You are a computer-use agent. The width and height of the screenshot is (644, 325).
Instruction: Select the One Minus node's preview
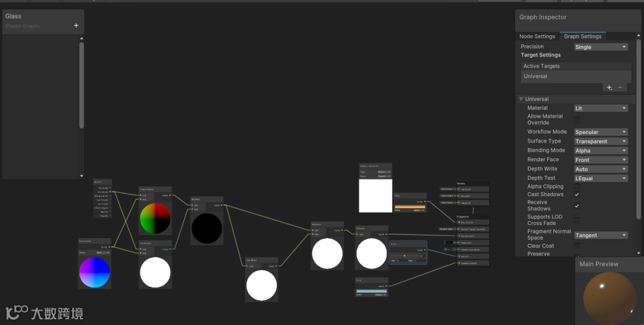point(262,285)
